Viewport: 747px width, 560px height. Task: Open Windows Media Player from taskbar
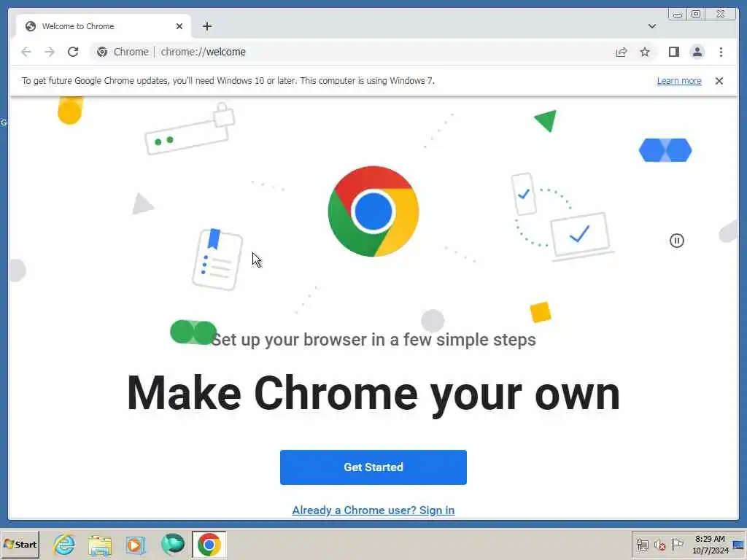click(x=136, y=544)
